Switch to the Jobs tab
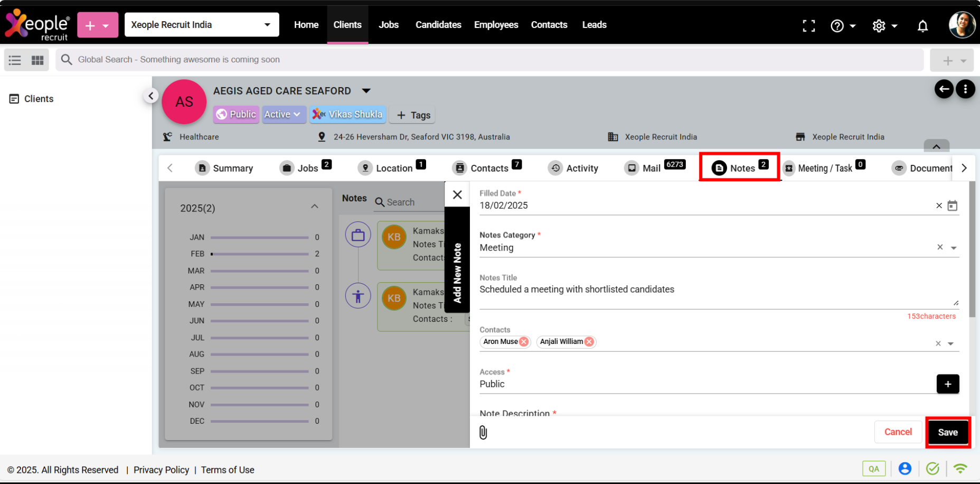 coord(305,167)
